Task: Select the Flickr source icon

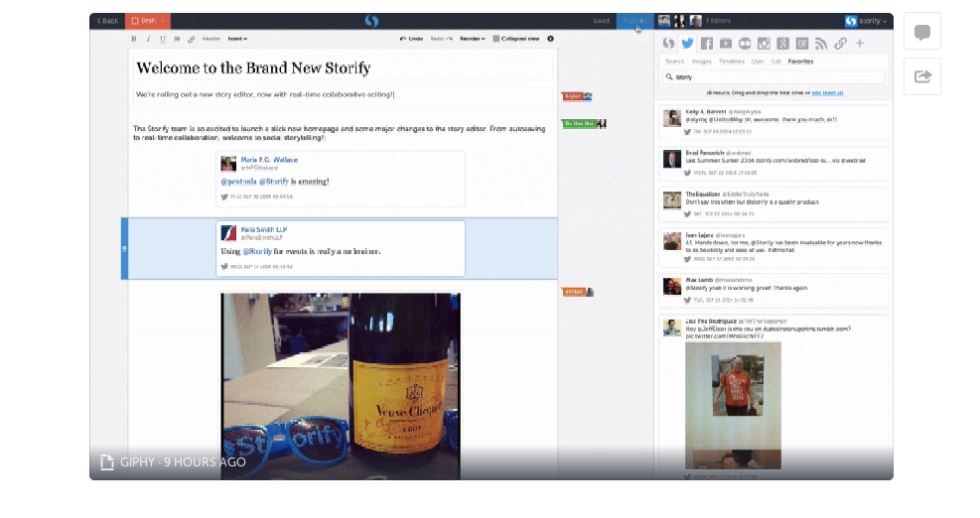Action: point(745,43)
